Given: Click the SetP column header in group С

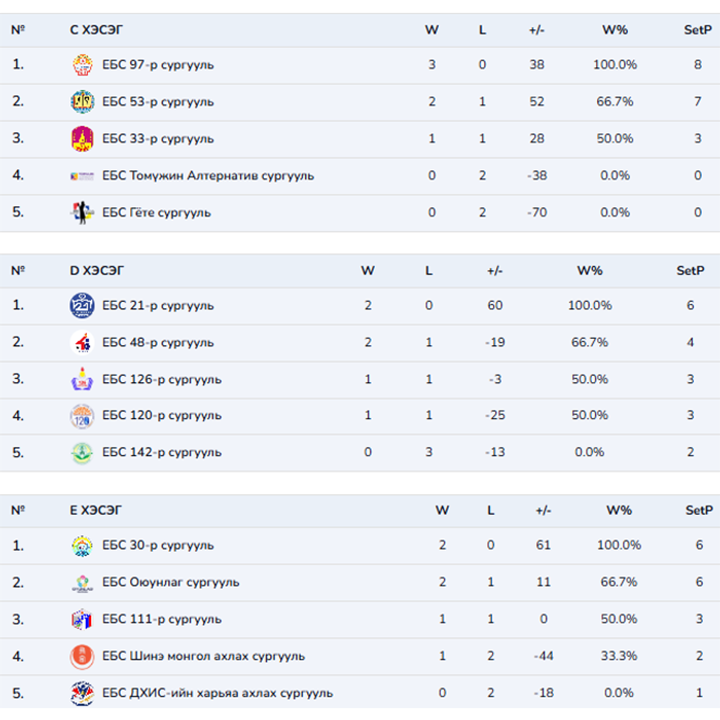Looking at the screenshot, I should [x=697, y=30].
